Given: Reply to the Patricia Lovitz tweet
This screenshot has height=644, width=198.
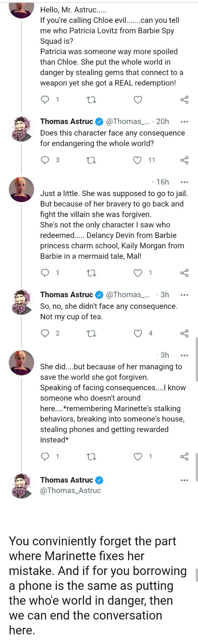Looking at the screenshot, I should tap(45, 100).
